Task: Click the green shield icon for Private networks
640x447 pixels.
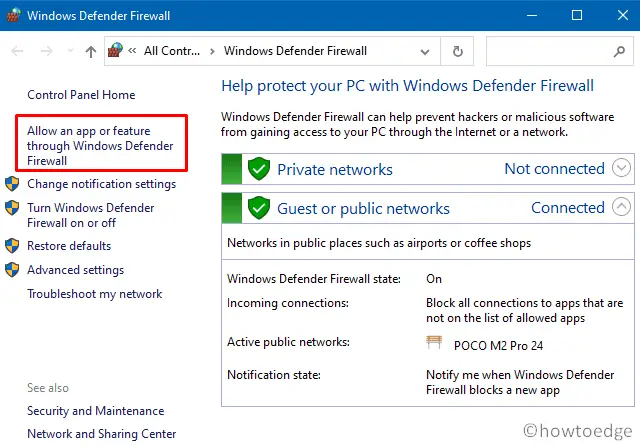Action: click(259, 168)
